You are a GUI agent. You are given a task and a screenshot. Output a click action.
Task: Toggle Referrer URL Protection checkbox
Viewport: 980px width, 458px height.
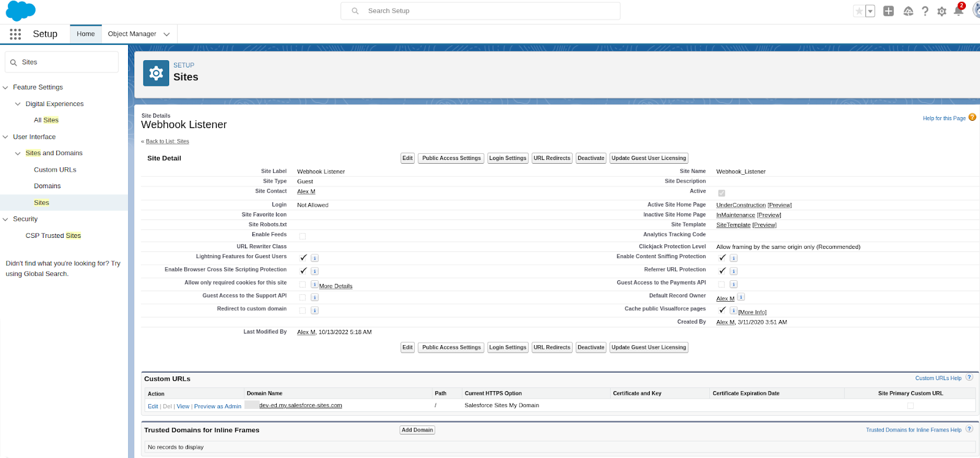point(722,270)
